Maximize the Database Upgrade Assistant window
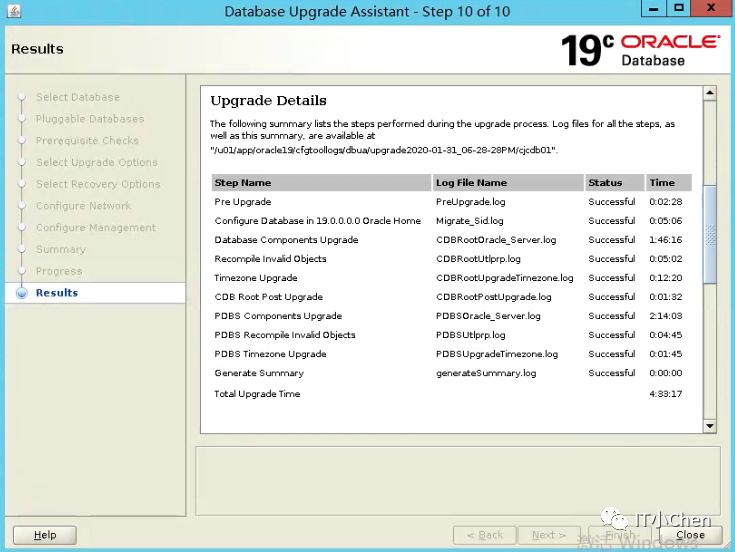The width and height of the screenshot is (735, 552). pyautogui.click(x=679, y=8)
